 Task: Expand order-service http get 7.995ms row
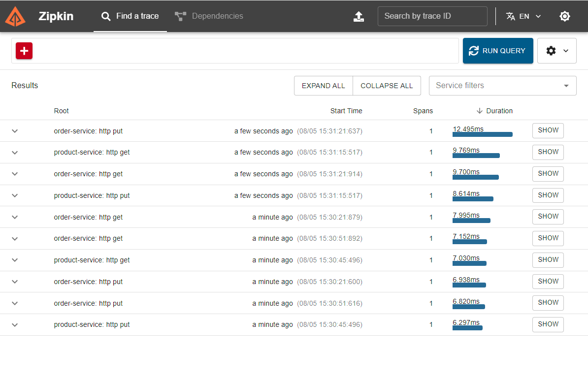coord(15,218)
